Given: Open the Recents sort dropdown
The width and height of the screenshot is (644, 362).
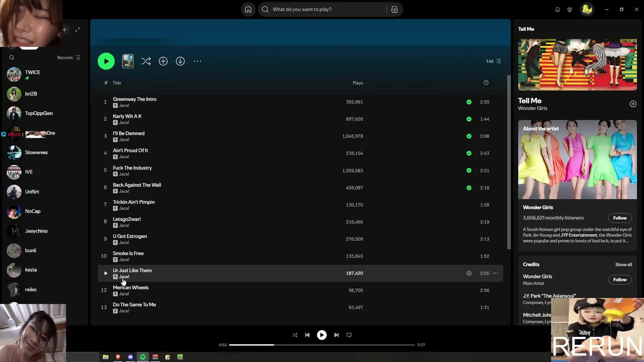Looking at the screenshot, I should [x=68, y=57].
